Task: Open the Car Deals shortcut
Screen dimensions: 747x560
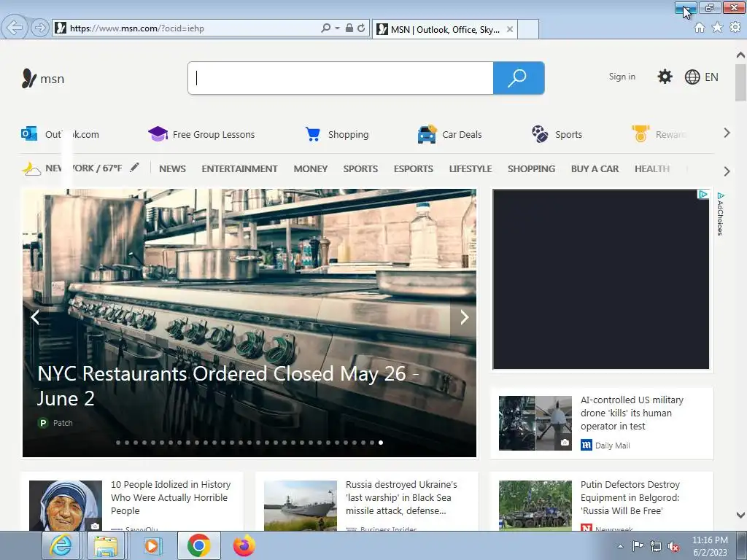Action: (449, 134)
